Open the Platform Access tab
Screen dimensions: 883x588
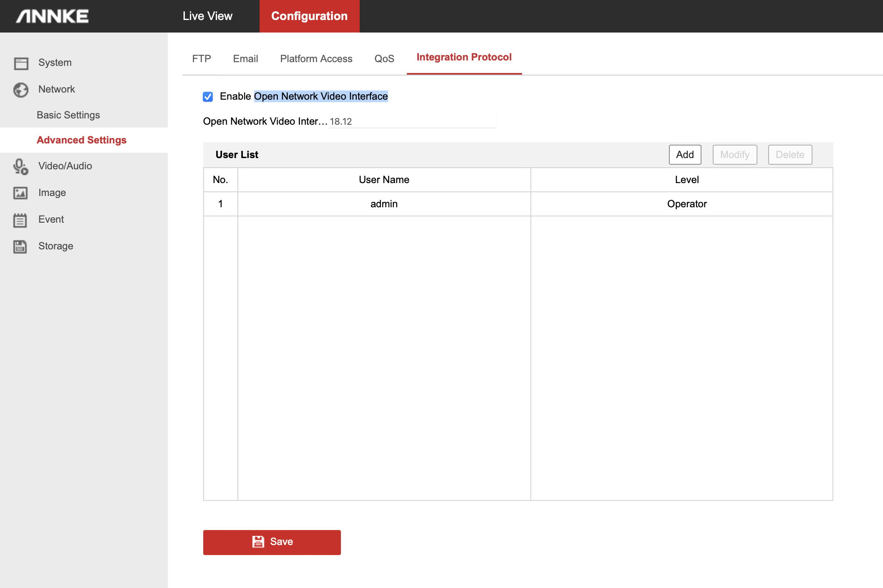click(x=316, y=59)
